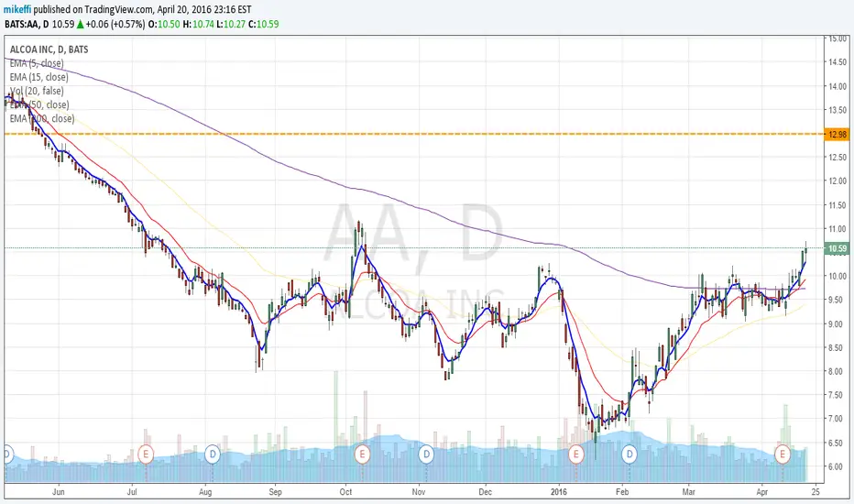The image size is (854, 504).
Task: Click the 11.50 price axis label
Action: tap(838, 205)
